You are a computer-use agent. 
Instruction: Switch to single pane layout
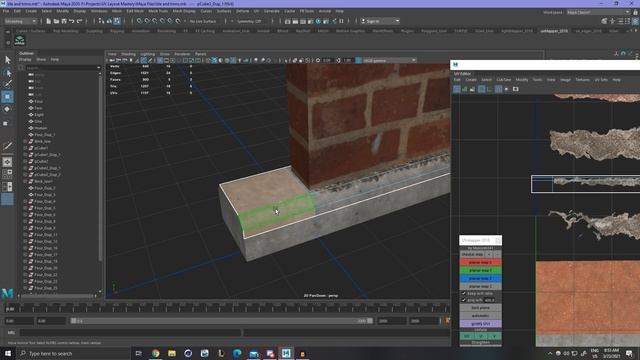tap(7, 162)
